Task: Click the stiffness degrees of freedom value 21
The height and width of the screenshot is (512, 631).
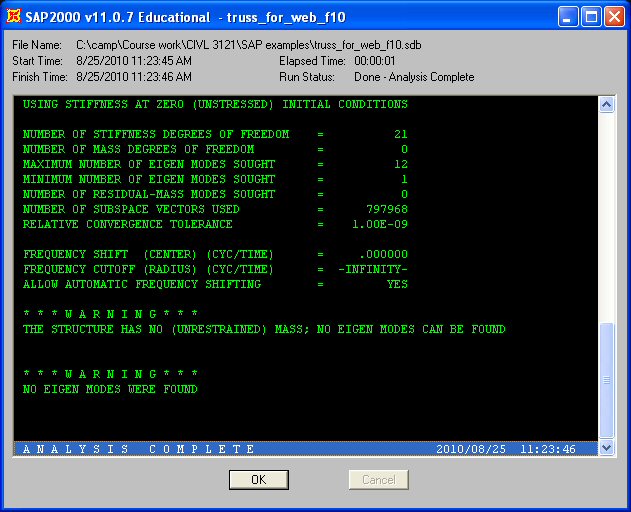Action: pyautogui.click(x=401, y=134)
